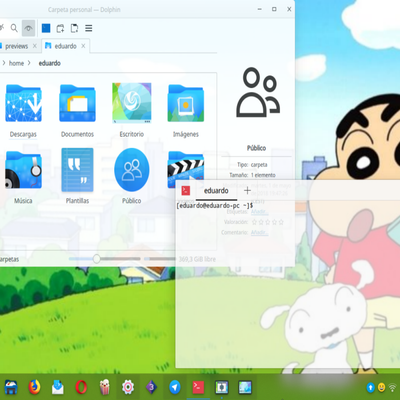Viewport: 400px width, 400px height.
Task: Select the Música folder
Action: (x=23, y=170)
